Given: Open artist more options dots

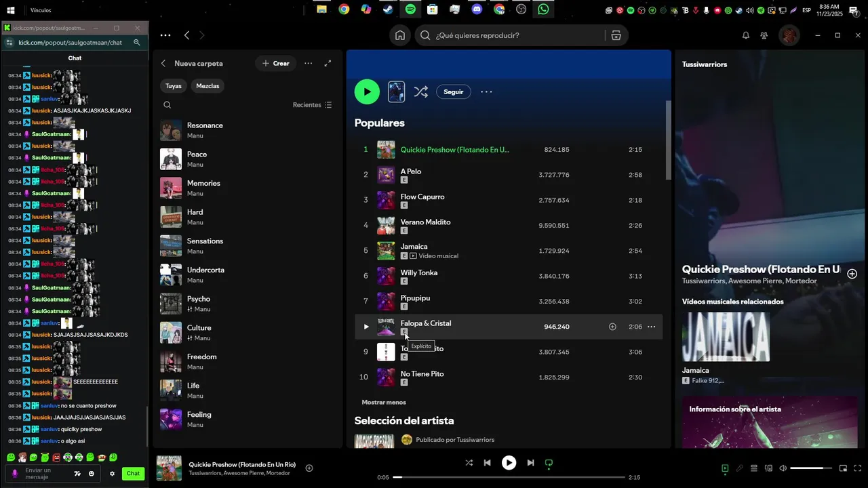Looking at the screenshot, I should point(486,91).
